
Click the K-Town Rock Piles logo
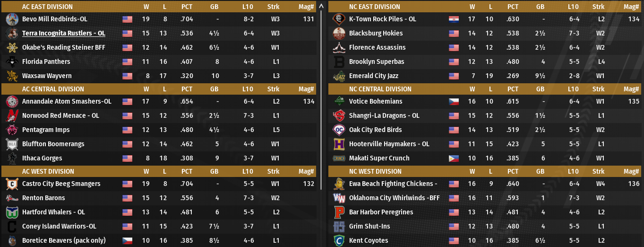click(x=339, y=19)
